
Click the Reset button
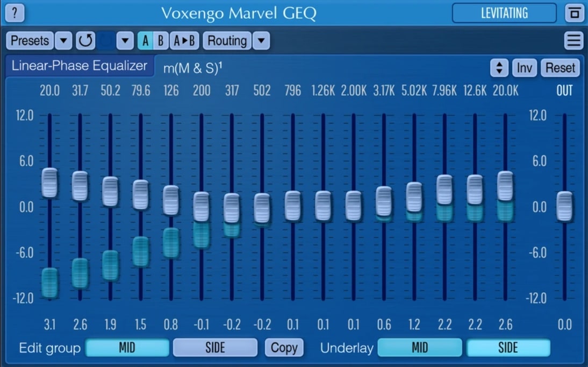(x=561, y=68)
